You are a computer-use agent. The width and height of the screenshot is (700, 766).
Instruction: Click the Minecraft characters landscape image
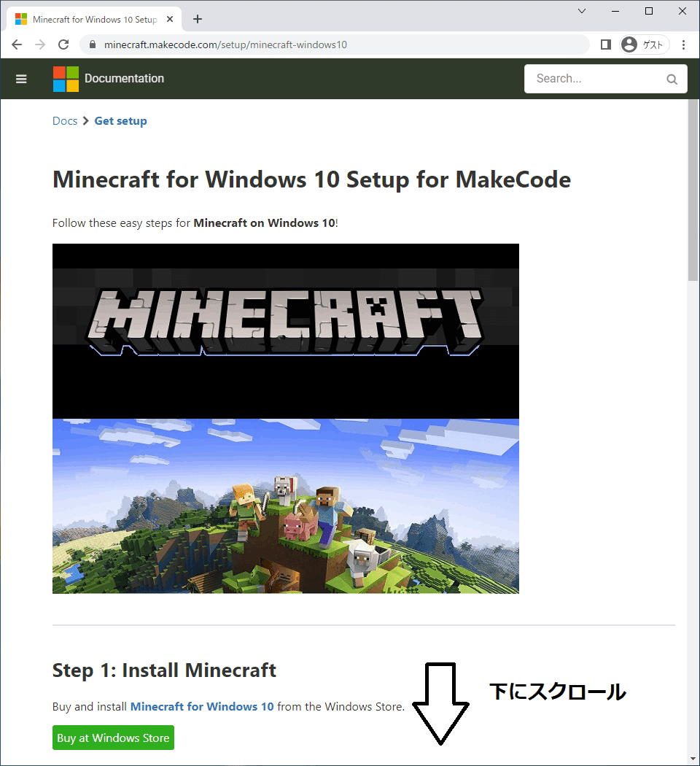(x=286, y=506)
